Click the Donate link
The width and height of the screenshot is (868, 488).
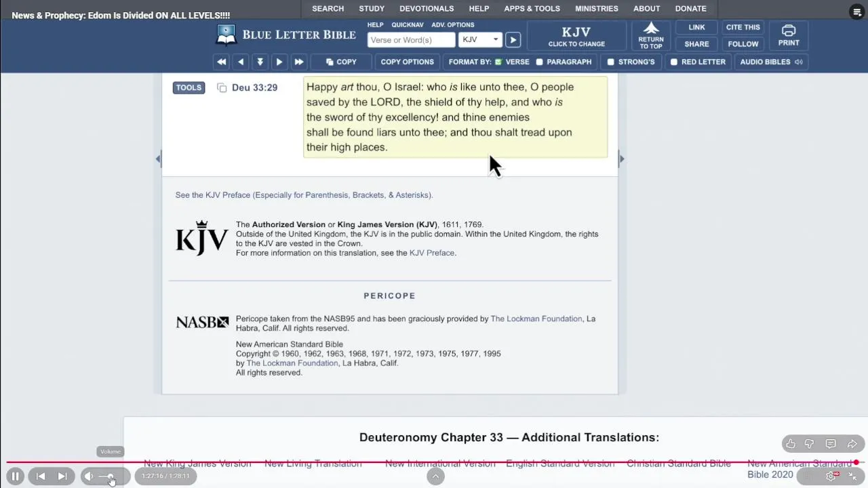pyautogui.click(x=690, y=9)
